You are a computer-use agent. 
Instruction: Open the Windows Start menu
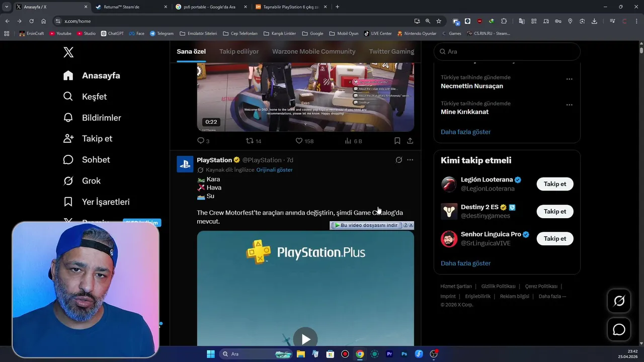211,354
